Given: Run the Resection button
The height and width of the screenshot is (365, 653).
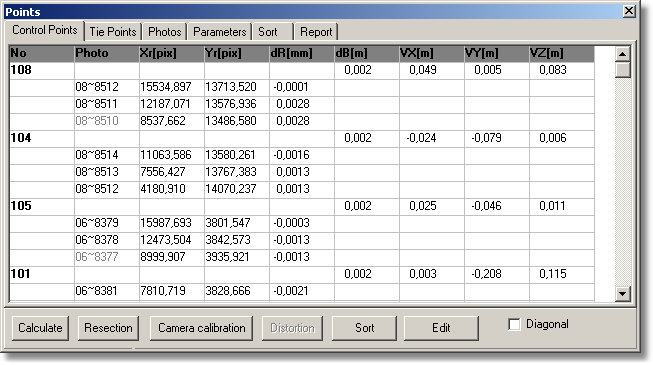Looking at the screenshot, I should (x=108, y=328).
